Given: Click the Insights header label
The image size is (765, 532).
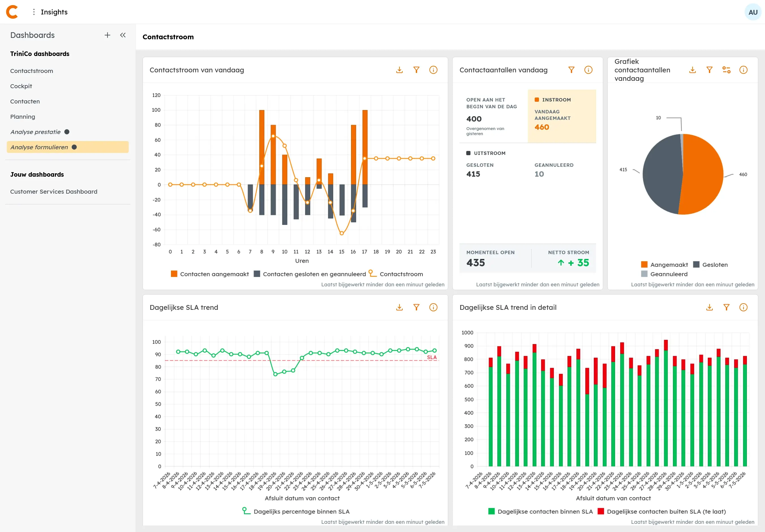Looking at the screenshot, I should [x=54, y=12].
